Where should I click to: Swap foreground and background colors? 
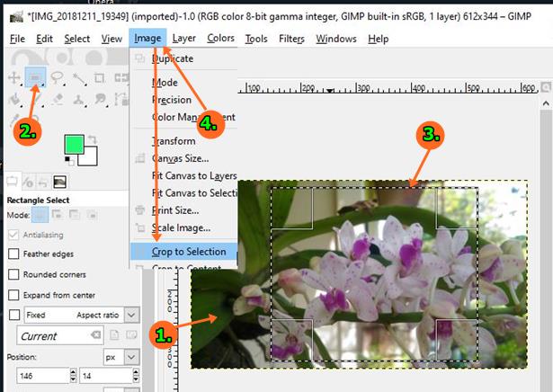click(x=93, y=139)
